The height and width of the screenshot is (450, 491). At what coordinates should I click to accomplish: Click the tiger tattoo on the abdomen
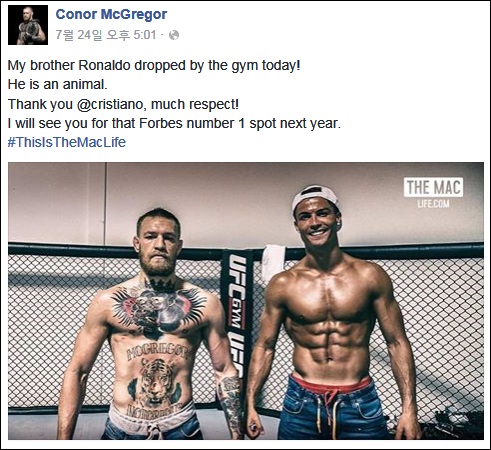(x=156, y=383)
